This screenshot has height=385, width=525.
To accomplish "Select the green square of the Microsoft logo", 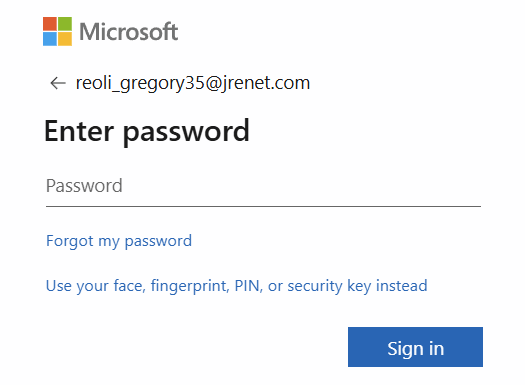I will (x=65, y=24).
